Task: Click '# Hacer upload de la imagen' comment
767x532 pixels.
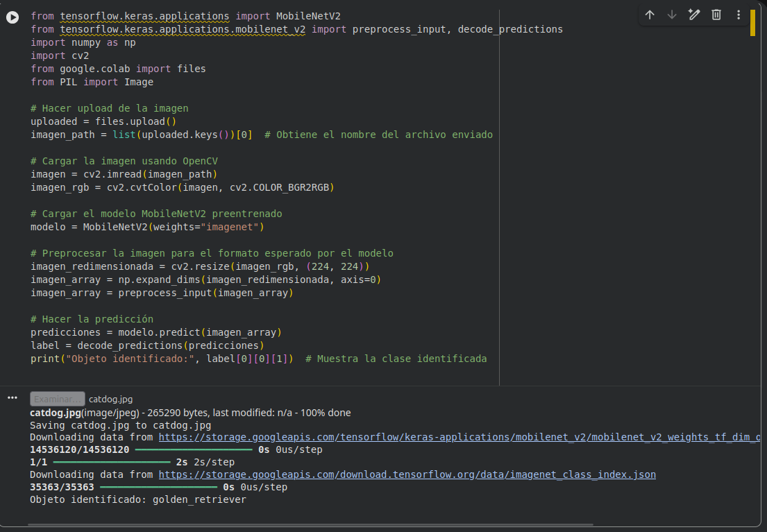Action: point(110,109)
